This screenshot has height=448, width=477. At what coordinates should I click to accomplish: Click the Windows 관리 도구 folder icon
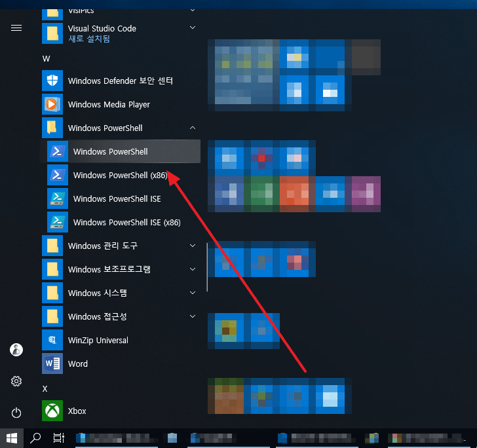52,246
